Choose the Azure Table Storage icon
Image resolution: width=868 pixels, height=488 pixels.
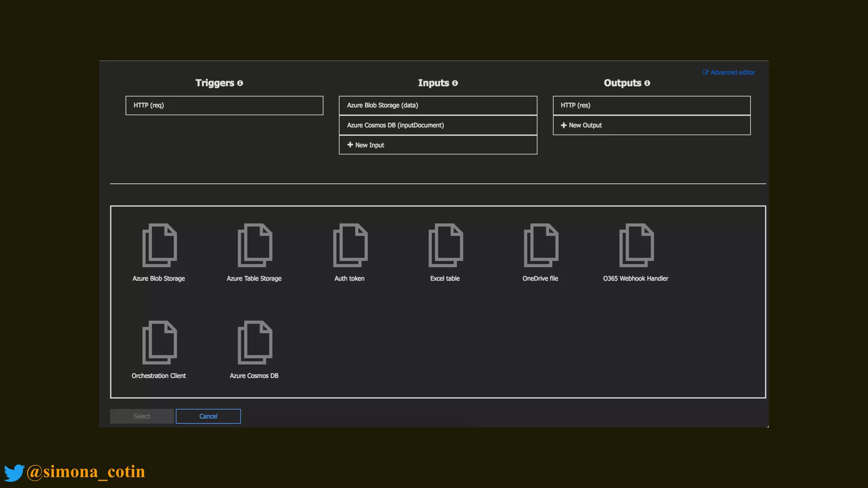point(255,245)
